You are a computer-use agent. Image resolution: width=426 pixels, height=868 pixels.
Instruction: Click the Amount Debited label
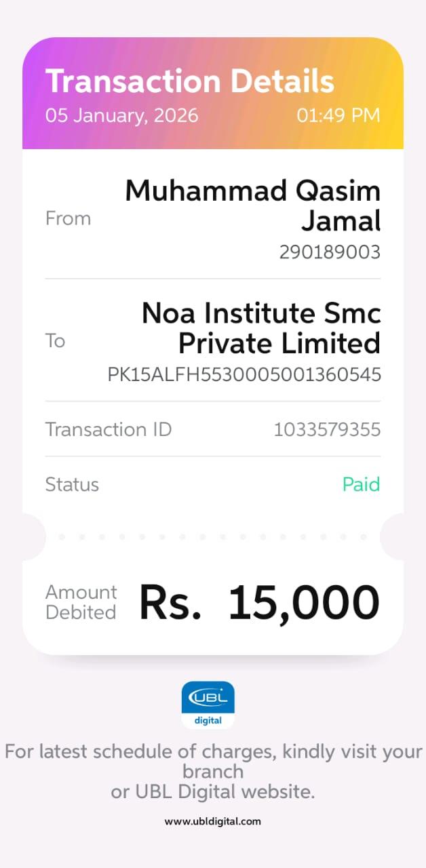[x=81, y=602]
